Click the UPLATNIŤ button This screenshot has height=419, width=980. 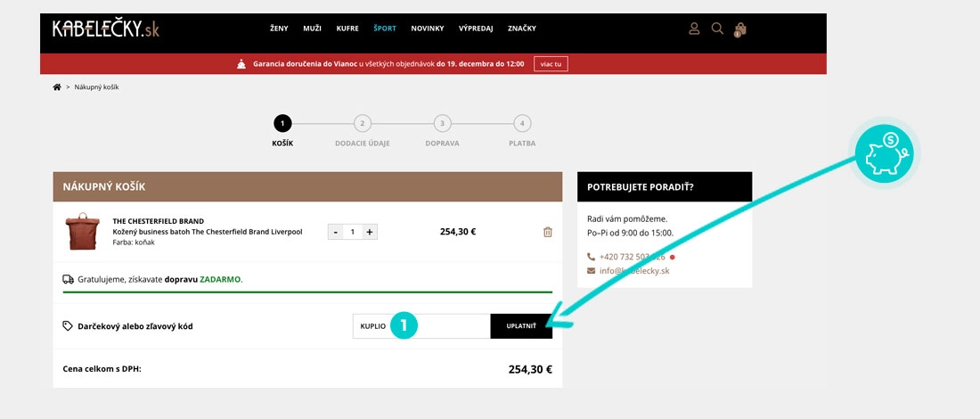click(x=521, y=325)
